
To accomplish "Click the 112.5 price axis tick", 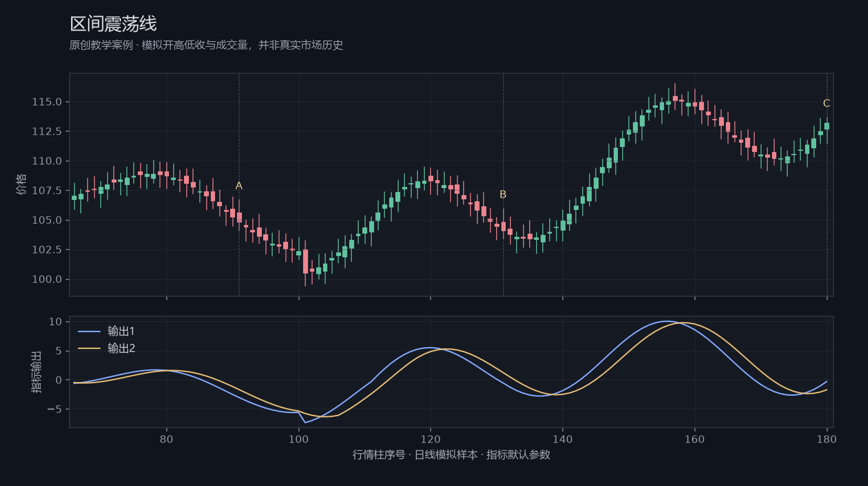I will click(47, 131).
